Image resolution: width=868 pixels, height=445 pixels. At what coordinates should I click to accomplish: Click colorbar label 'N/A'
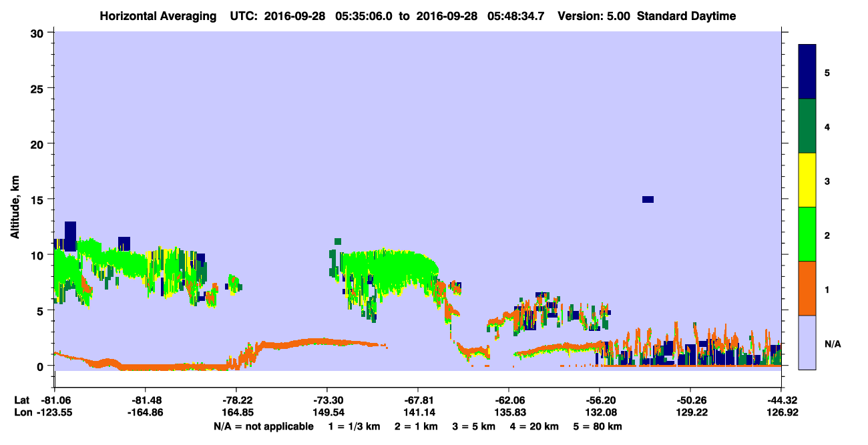(832, 344)
